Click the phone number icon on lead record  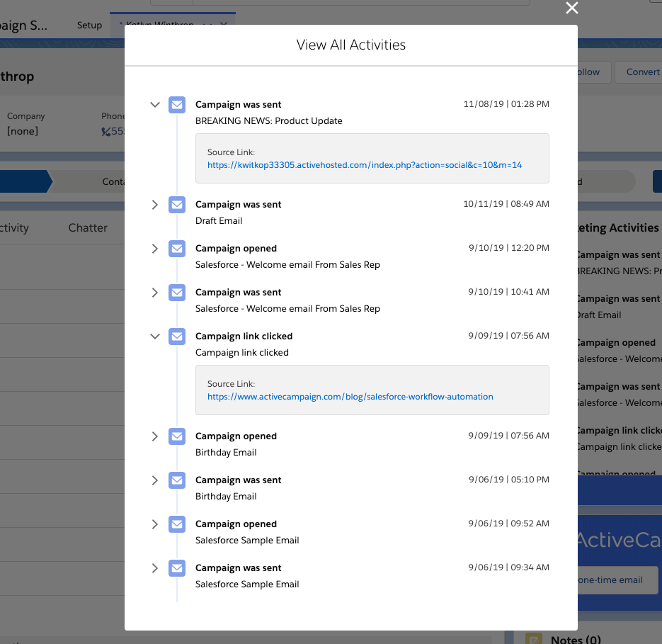tap(105, 131)
